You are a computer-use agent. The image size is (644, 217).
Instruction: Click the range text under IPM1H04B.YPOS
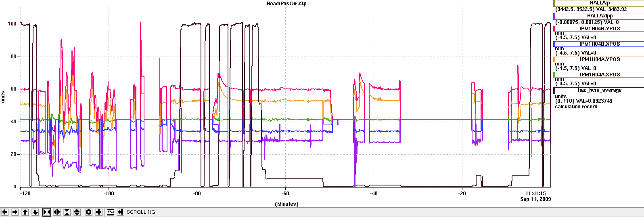coord(575,38)
